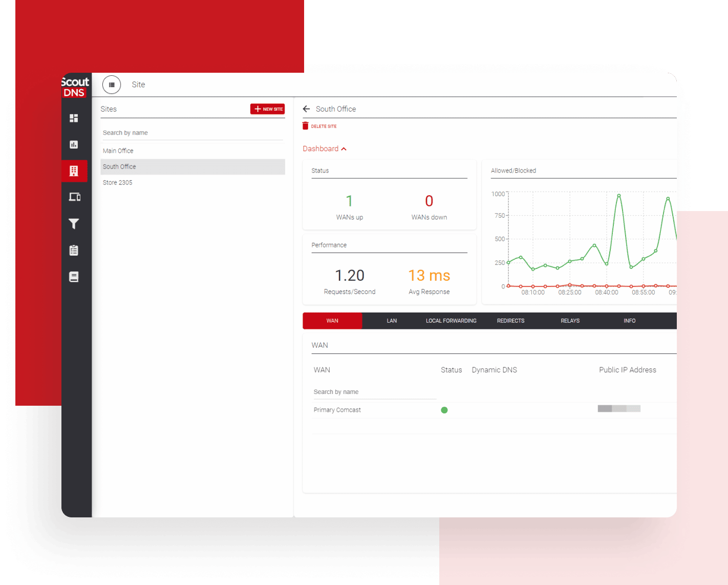Screen dimensions: 728x585
Task: Click the trash icon beside DELETE SITE
Action: point(305,126)
